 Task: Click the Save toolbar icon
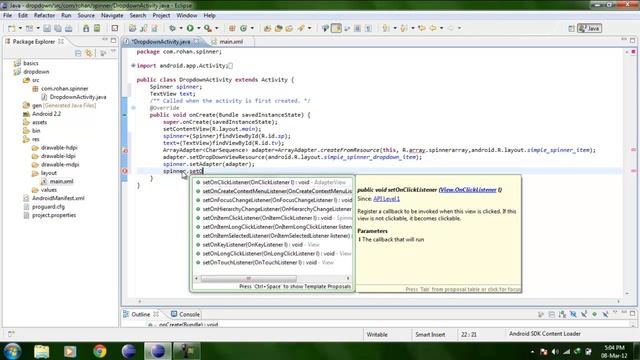[x=47, y=28]
